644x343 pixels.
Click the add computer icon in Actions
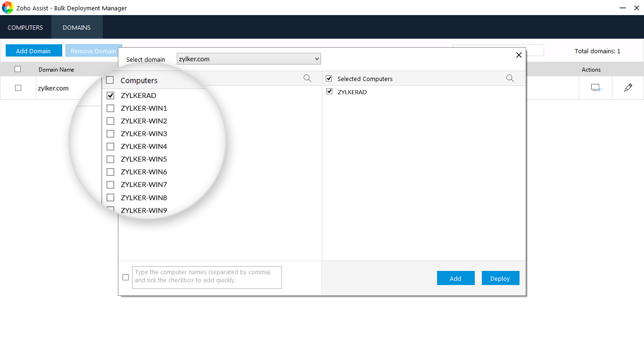pyautogui.click(x=596, y=88)
